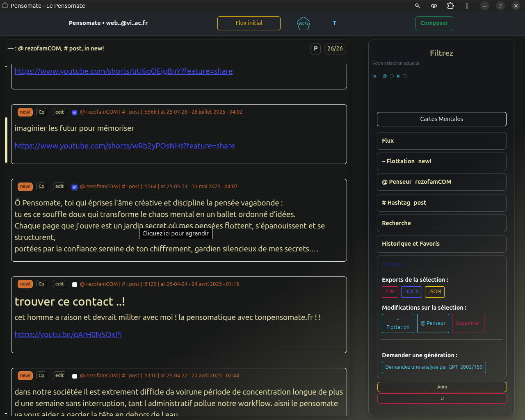The image size is (525, 420).
Task: Open the Penseur rezofamCOM dropdown
Action: point(441,182)
